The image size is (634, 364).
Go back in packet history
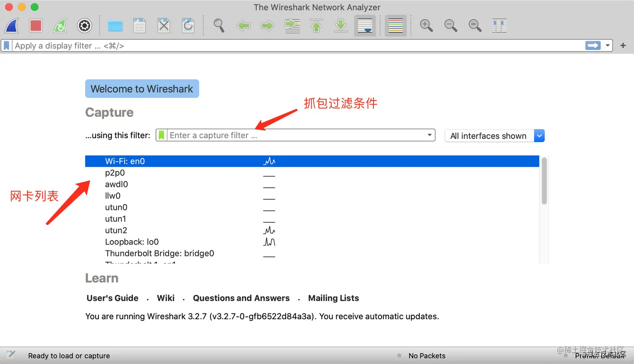point(243,26)
